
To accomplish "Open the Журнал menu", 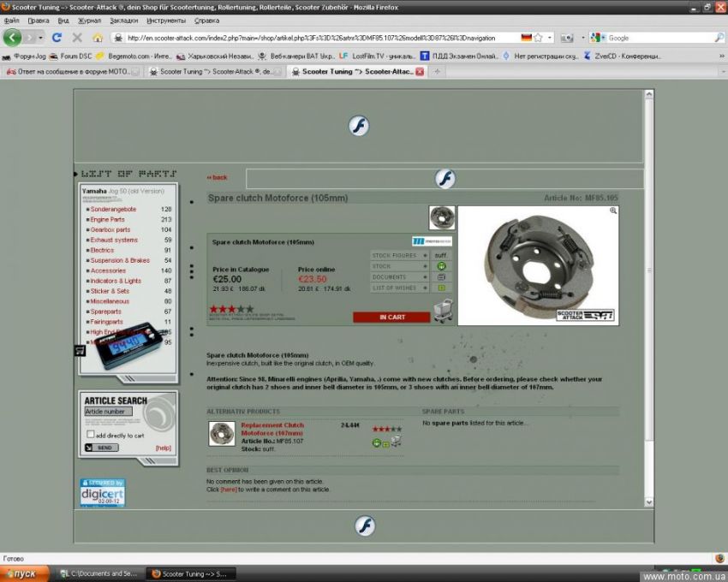I will pos(89,21).
